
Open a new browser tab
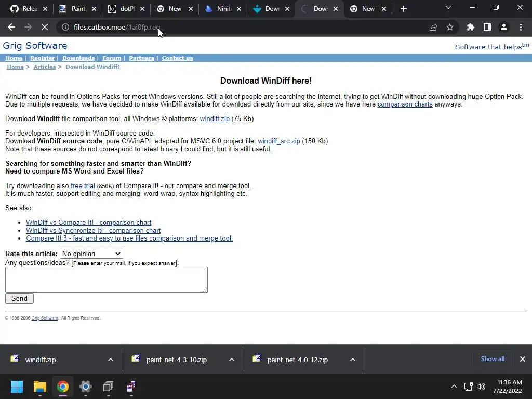[x=403, y=9]
